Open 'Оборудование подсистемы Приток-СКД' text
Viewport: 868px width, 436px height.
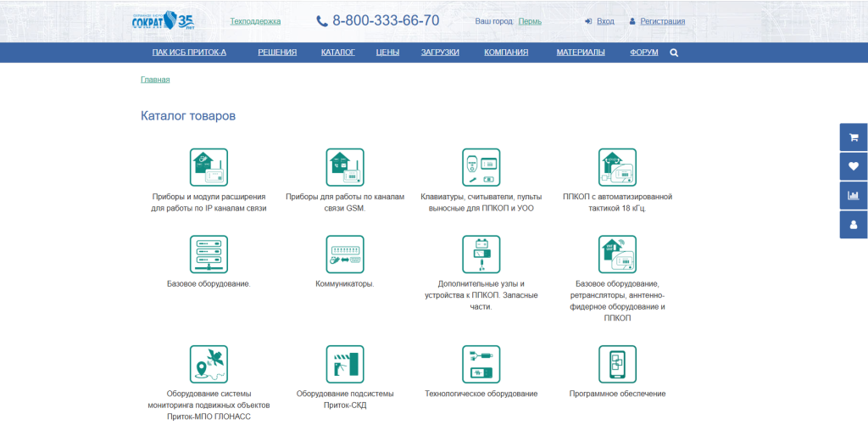[x=345, y=400]
